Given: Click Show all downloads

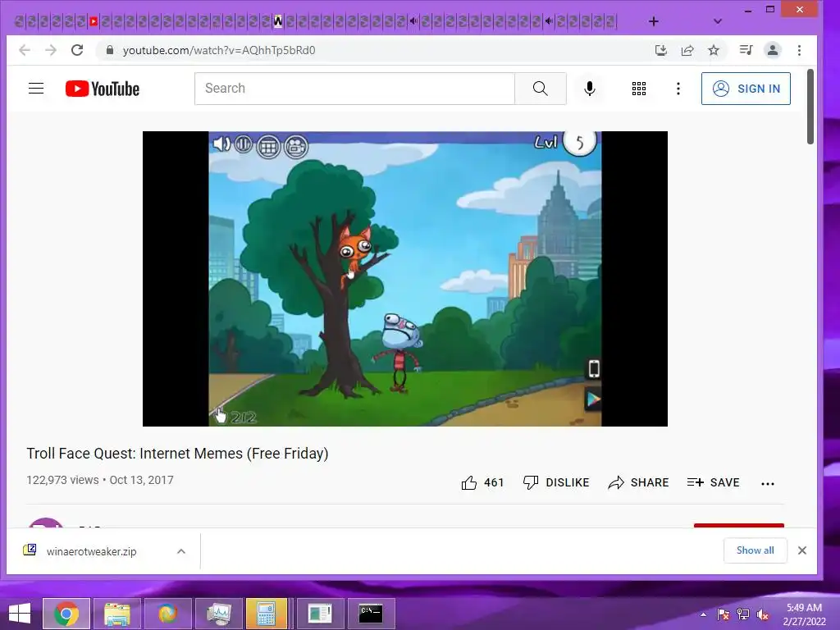Looking at the screenshot, I should 755,550.
